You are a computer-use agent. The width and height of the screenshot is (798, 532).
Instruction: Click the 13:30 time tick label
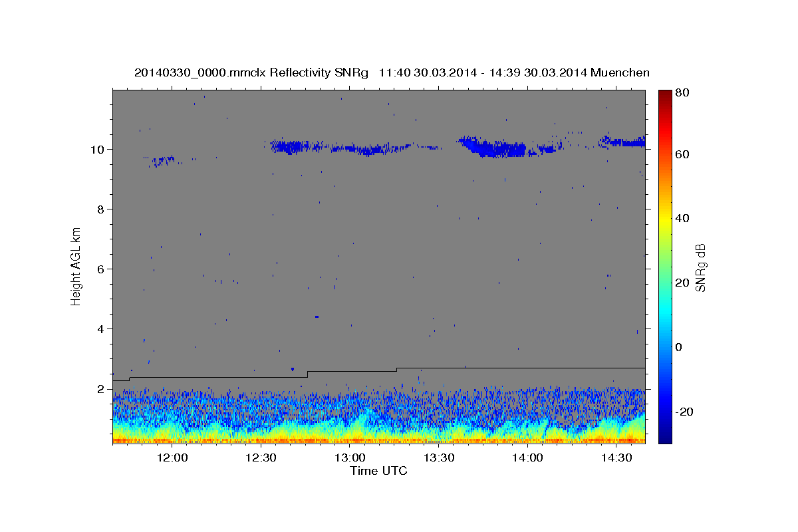pyautogui.click(x=439, y=458)
